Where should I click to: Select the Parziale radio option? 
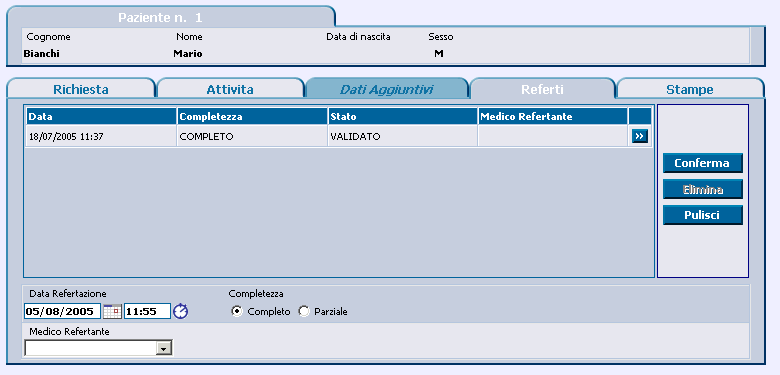[x=303, y=312]
